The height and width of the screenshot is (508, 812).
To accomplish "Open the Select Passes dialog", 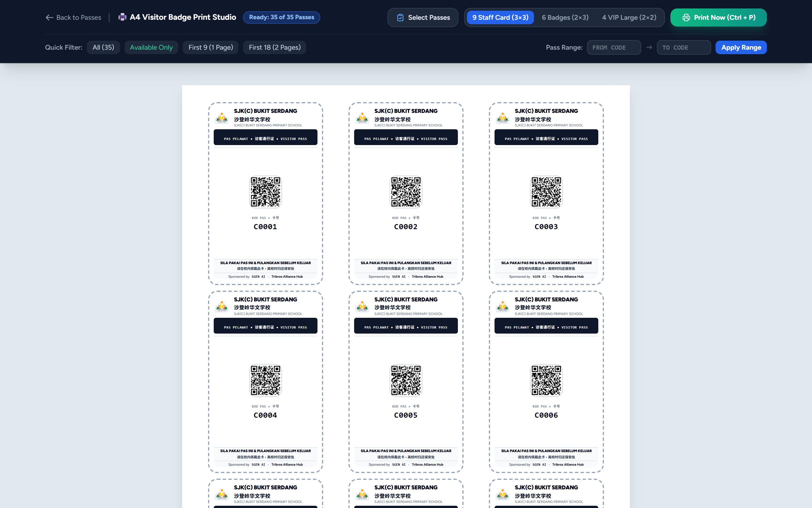I will point(423,17).
